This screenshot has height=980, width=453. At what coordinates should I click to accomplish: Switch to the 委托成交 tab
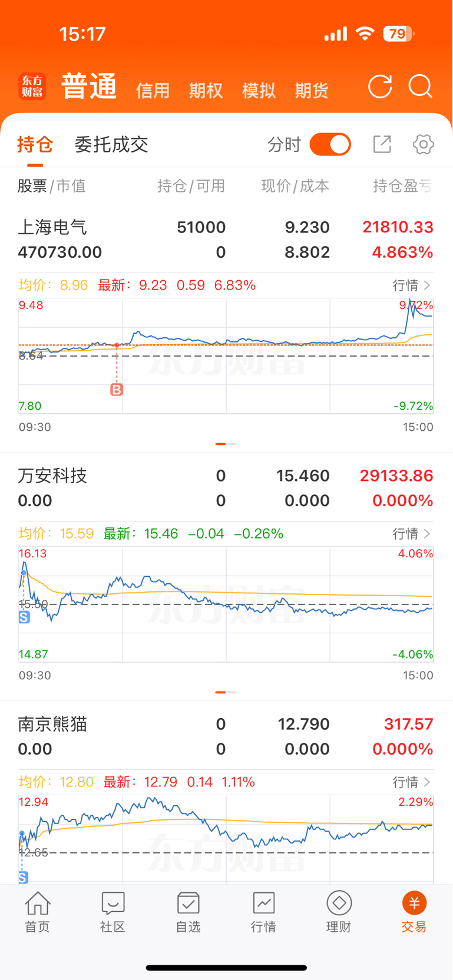point(111,144)
